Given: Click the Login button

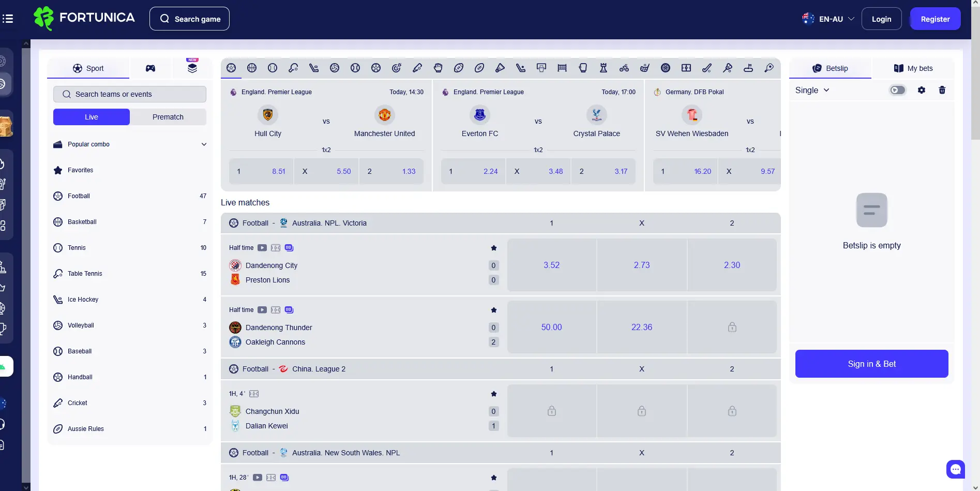Looking at the screenshot, I should click(x=882, y=19).
